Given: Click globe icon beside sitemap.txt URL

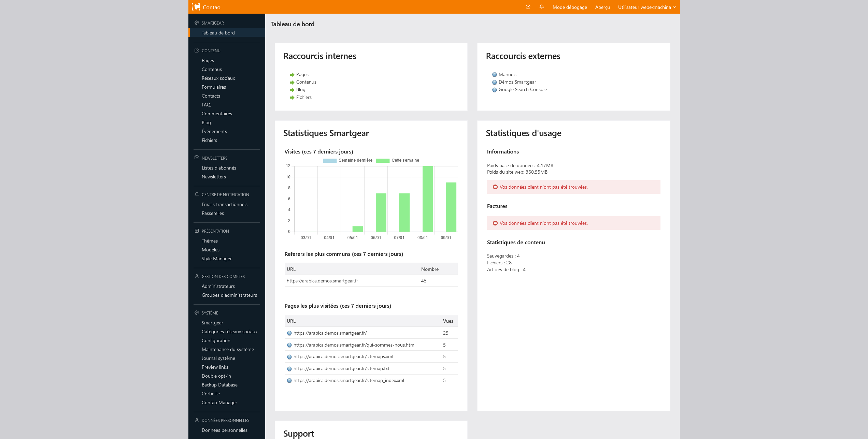Looking at the screenshot, I should (x=289, y=369).
